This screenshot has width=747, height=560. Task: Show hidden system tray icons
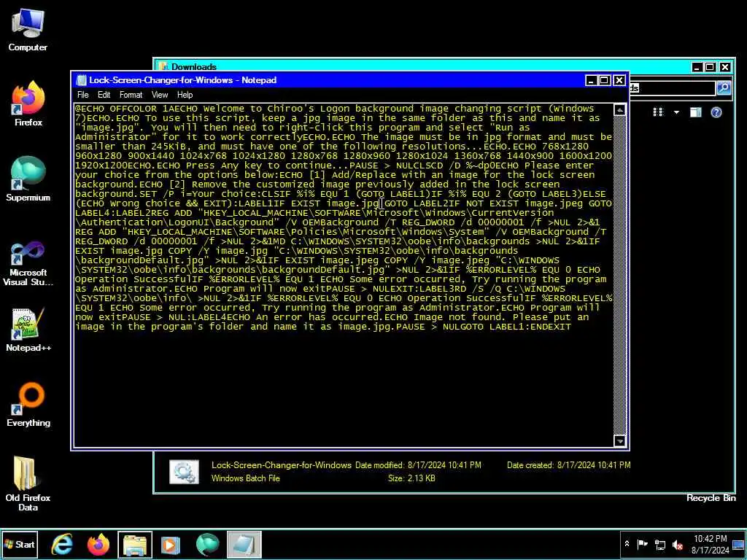(x=627, y=544)
